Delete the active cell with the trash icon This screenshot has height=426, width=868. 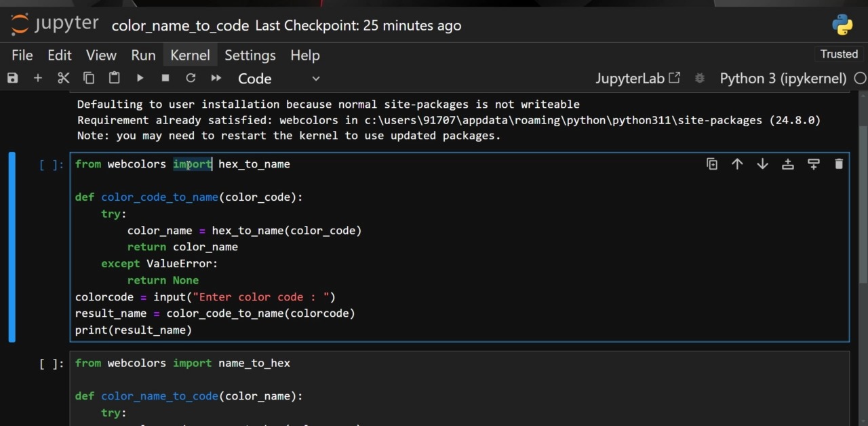click(x=839, y=163)
